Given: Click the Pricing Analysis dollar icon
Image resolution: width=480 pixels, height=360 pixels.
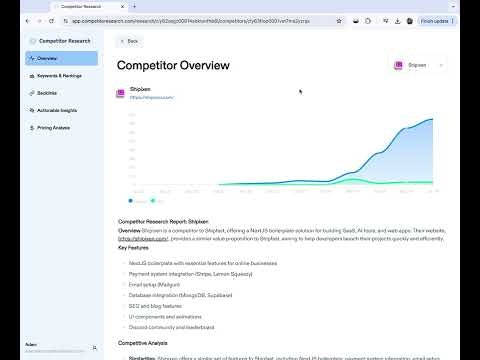Looking at the screenshot, I should tap(32, 128).
